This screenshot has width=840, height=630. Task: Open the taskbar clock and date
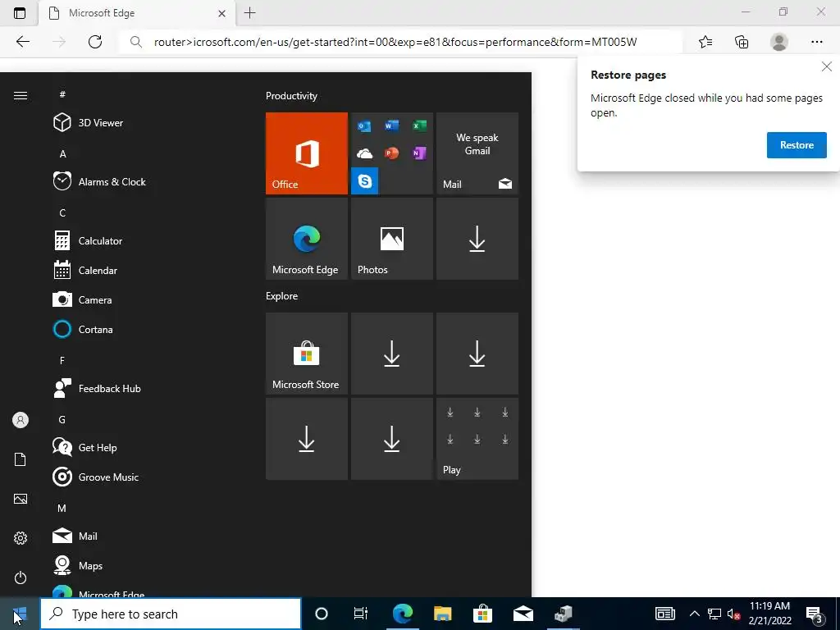tap(769, 614)
